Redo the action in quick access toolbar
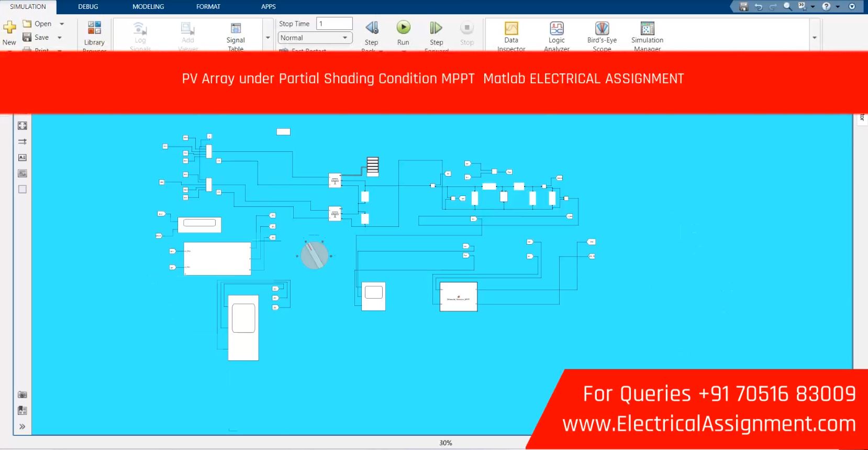The height and width of the screenshot is (450, 868). click(773, 7)
